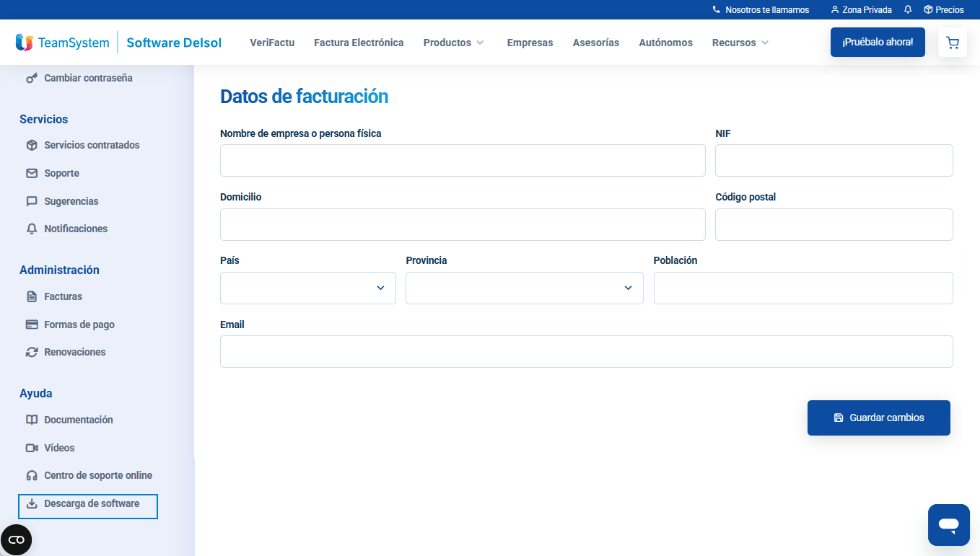
Task: Open Centro de soporte online
Action: point(98,475)
